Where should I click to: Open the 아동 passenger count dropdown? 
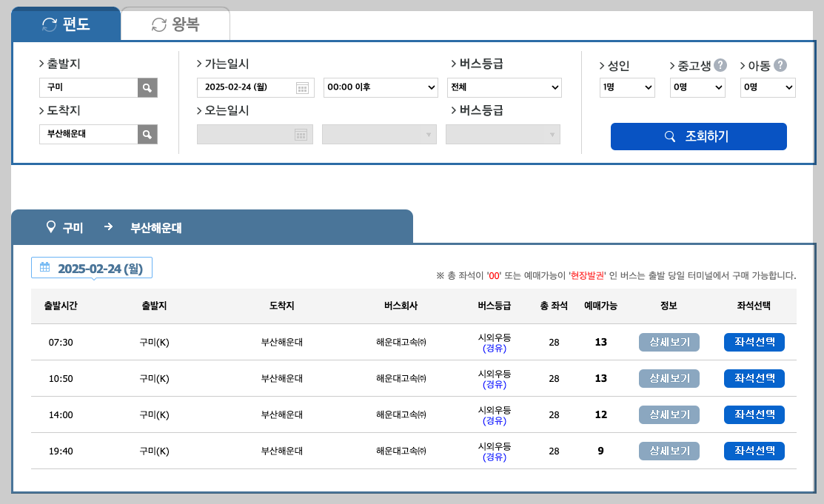767,87
